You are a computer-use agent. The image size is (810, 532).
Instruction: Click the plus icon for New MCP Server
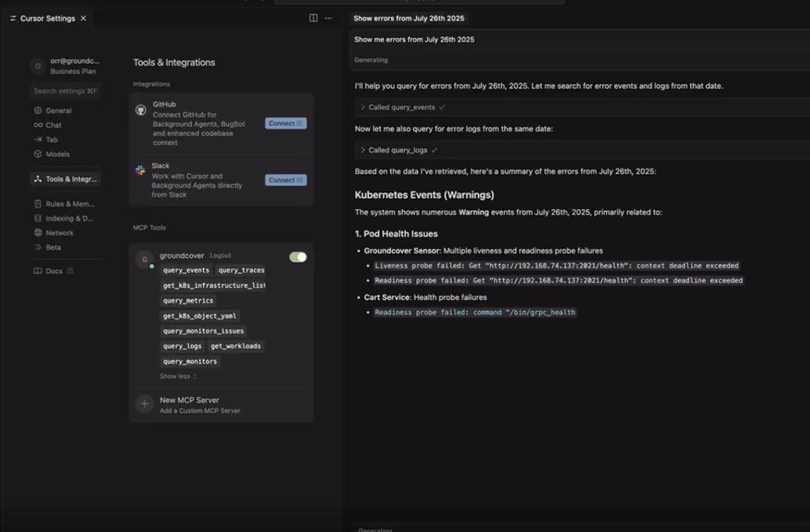tap(144, 404)
